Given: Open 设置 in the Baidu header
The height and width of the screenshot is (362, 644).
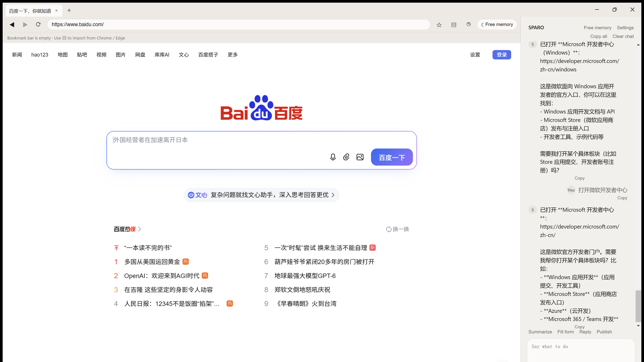Looking at the screenshot, I should pos(475,55).
